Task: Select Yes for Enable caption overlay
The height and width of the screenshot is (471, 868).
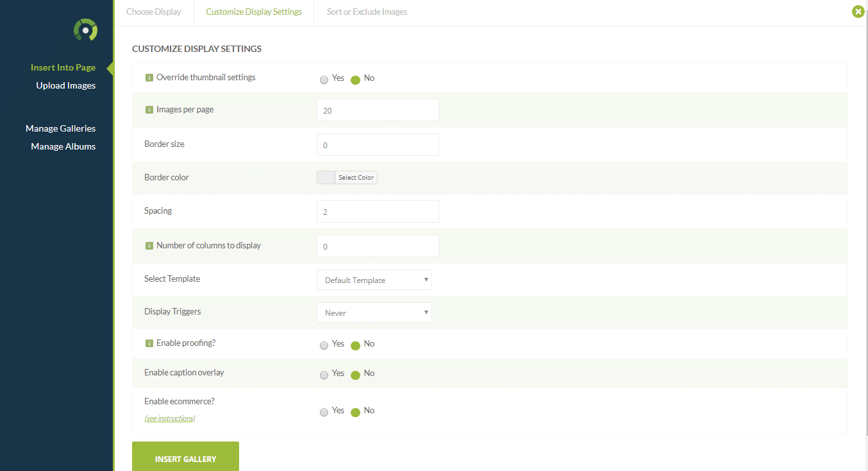Action: coord(324,375)
